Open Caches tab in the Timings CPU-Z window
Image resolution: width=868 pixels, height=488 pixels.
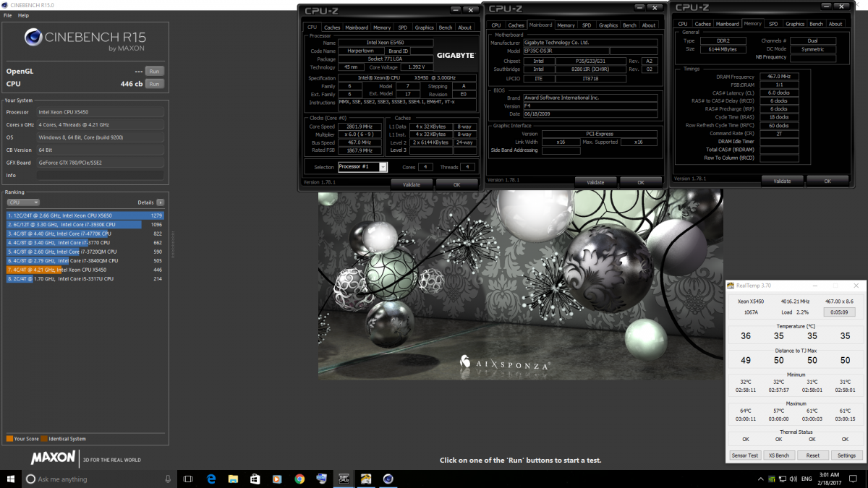(702, 24)
